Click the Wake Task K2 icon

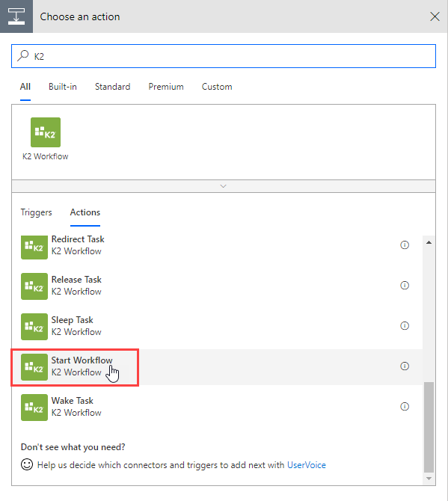[34, 408]
